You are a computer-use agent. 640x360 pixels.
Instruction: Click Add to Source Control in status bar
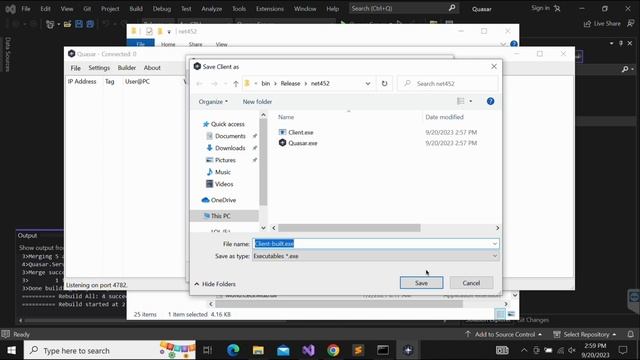tap(504, 334)
